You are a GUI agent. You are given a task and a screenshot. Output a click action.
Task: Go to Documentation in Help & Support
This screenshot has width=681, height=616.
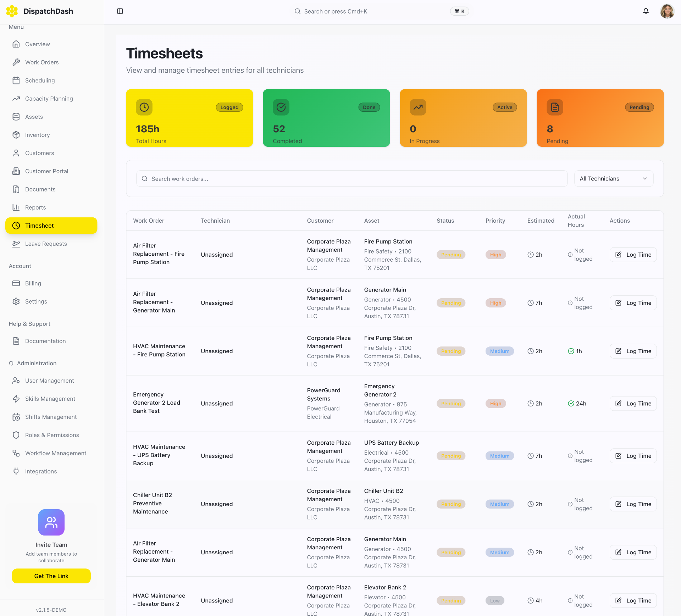tap(51, 341)
